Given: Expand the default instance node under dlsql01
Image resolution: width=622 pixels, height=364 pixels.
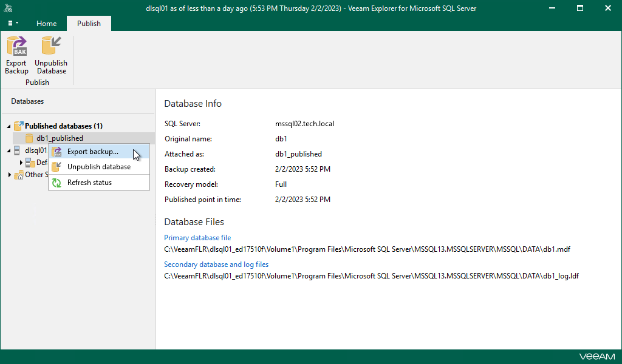Looking at the screenshot, I should pyautogui.click(x=21, y=163).
